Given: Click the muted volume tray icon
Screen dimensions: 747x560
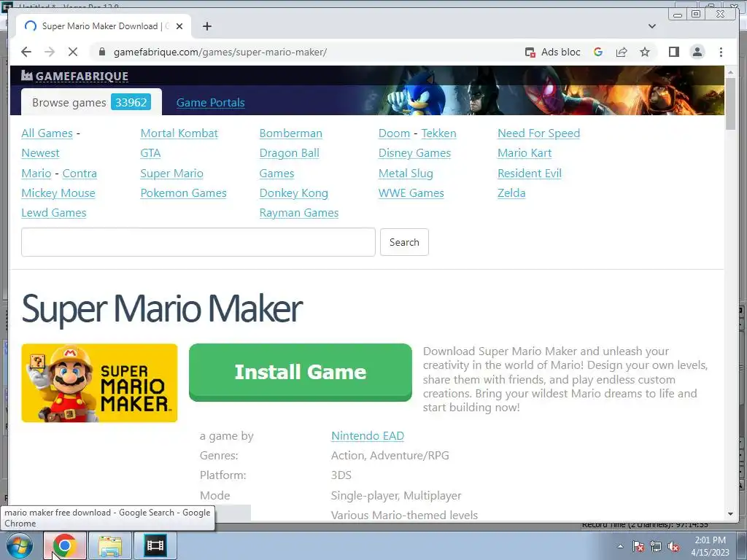Looking at the screenshot, I should [x=673, y=546].
